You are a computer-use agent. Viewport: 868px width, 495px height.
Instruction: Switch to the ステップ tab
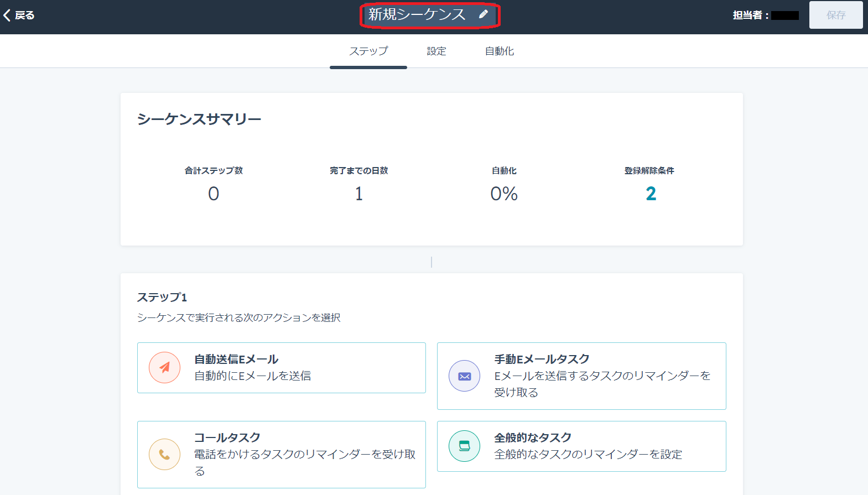coord(368,51)
